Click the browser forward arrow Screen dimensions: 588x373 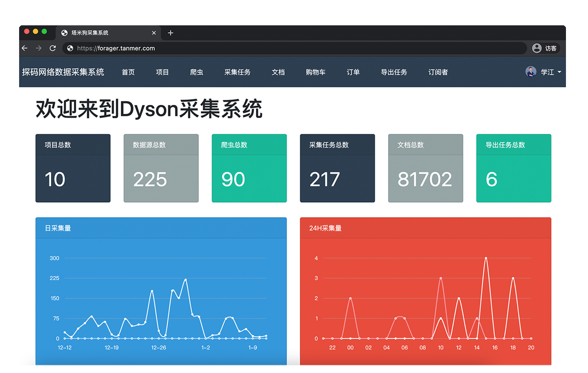[39, 48]
